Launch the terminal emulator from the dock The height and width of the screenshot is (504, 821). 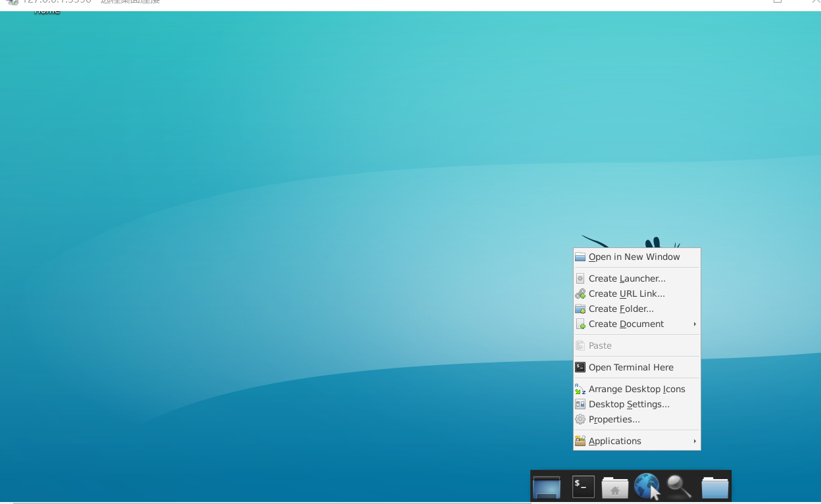click(x=584, y=487)
